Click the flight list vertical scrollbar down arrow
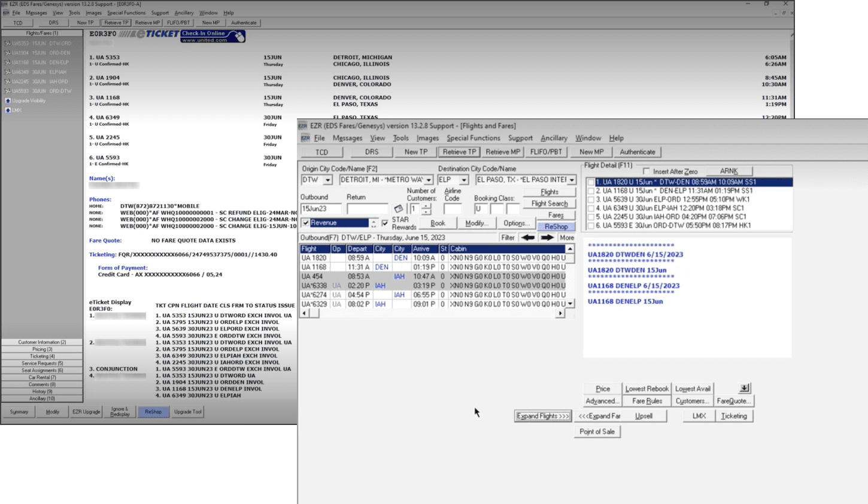The height and width of the screenshot is (504, 868). pyautogui.click(x=570, y=303)
